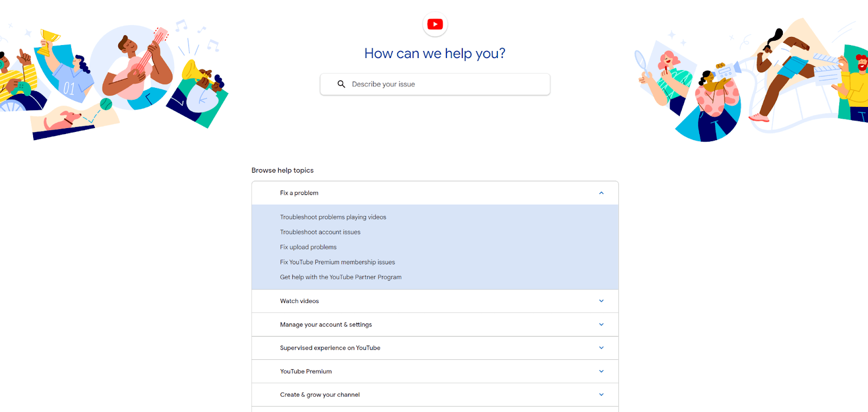
Task: Click the Fix a problem section title
Action: [299, 193]
